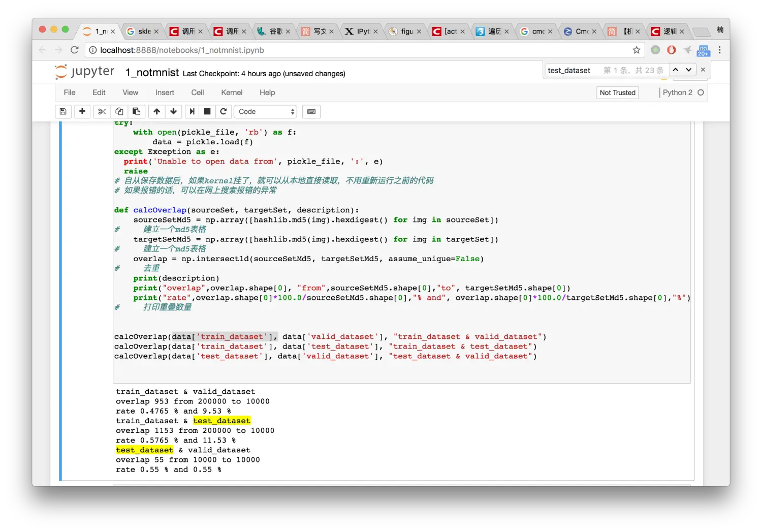Image resolution: width=762 pixels, height=532 pixels.
Task: Jump to next find result
Action: click(x=689, y=70)
